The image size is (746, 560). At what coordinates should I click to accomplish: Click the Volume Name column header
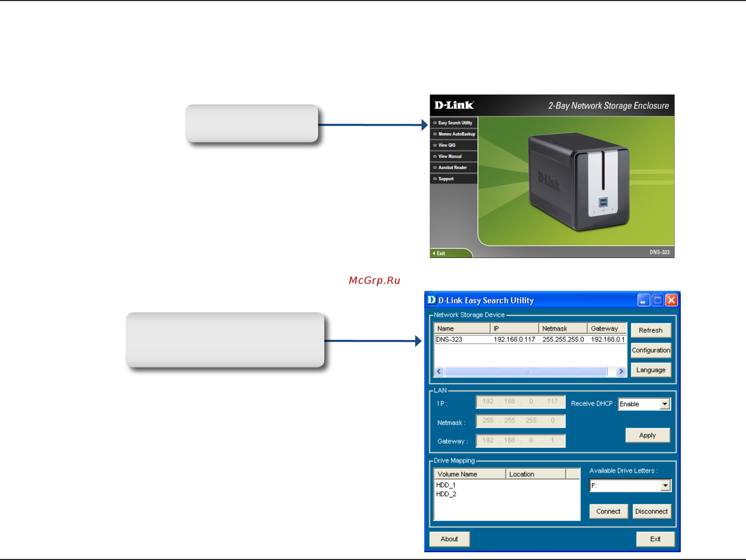[470, 474]
